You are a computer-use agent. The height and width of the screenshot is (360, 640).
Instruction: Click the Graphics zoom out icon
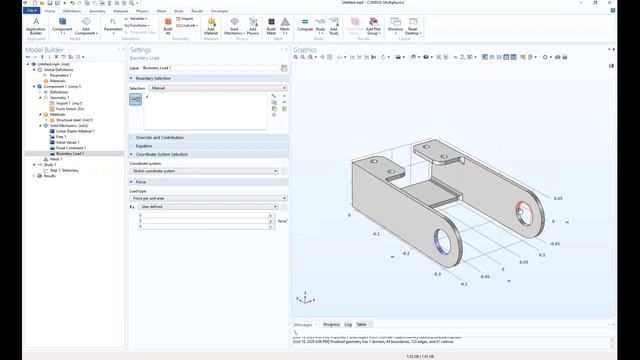coord(303,57)
